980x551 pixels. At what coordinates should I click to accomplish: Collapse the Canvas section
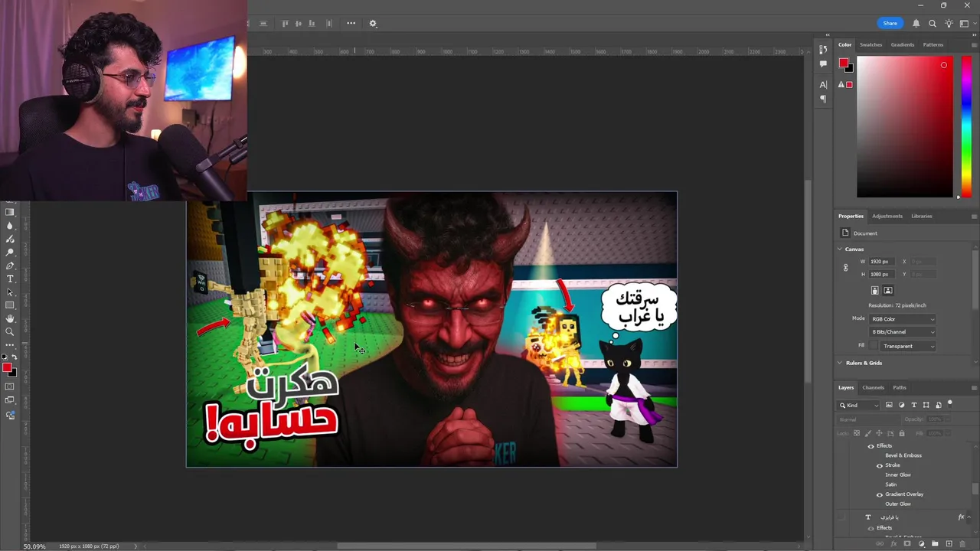pyautogui.click(x=840, y=249)
